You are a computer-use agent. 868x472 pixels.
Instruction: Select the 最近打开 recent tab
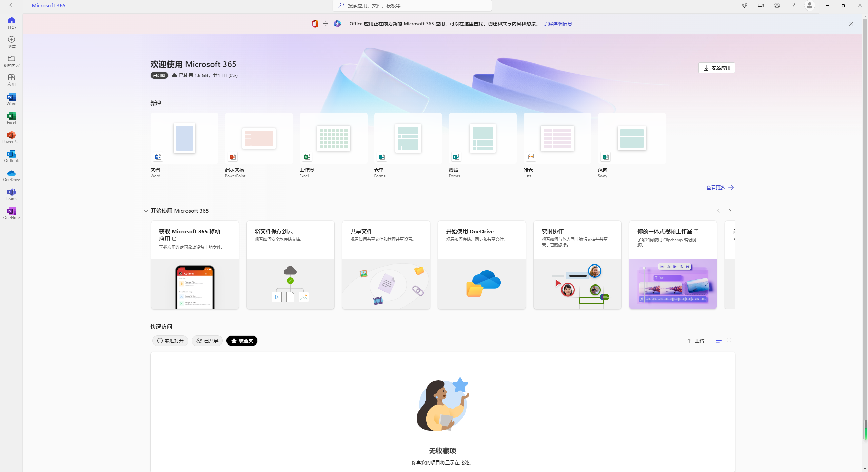(170, 341)
